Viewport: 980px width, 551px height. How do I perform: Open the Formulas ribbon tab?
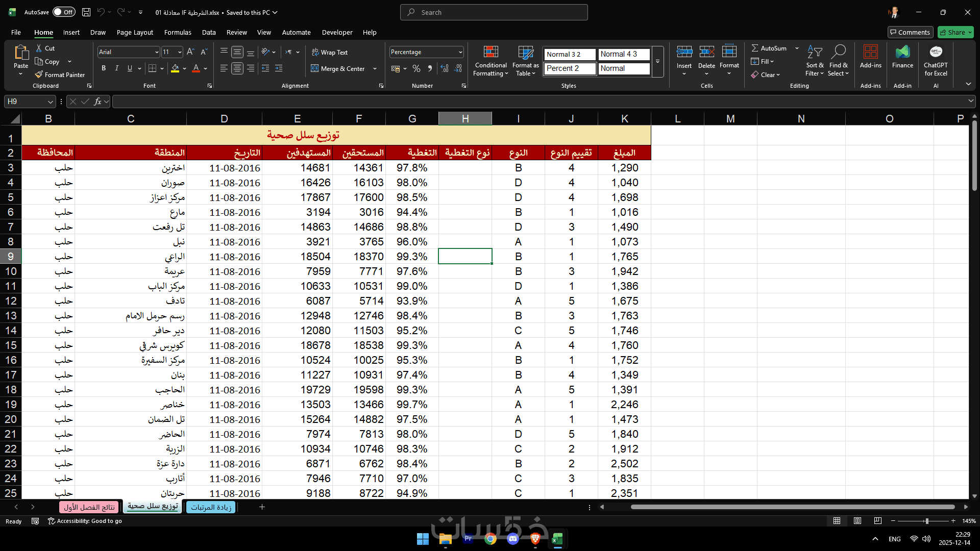pos(178,32)
